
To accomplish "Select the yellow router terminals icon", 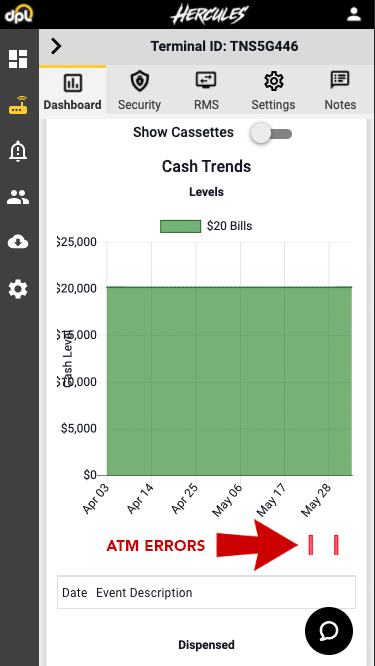I will 18,105.
